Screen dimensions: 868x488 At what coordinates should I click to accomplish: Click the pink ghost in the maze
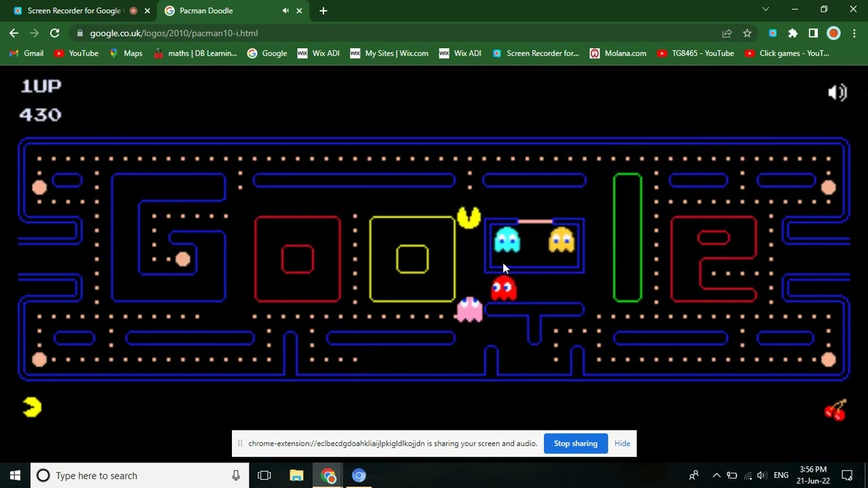(x=469, y=309)
